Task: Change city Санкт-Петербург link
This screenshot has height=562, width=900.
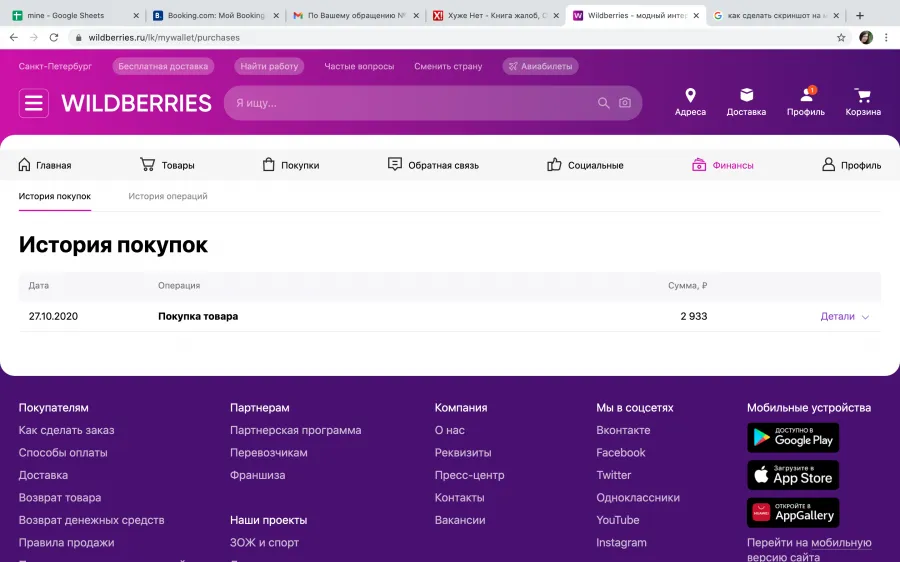Action: (55, 66)
